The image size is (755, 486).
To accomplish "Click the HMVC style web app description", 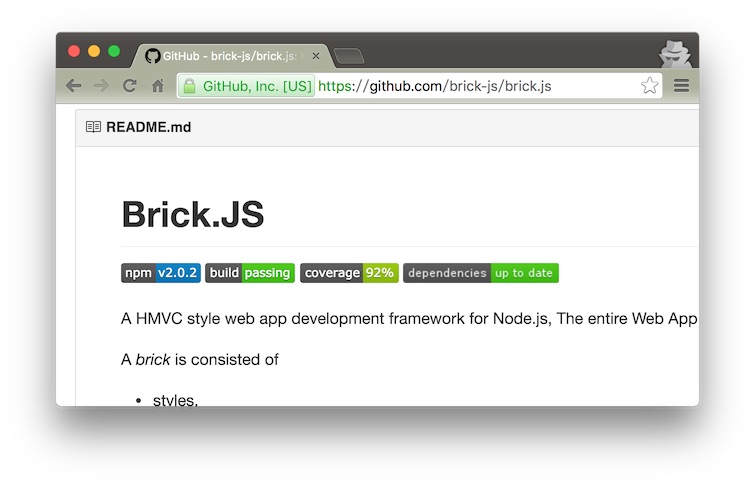I will [409, 319].
